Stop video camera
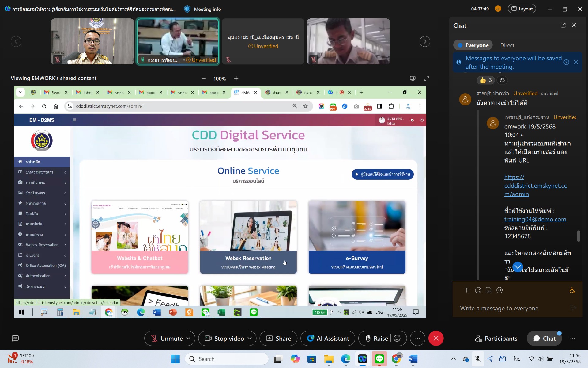This screenshot has height=368, width=588. coord(225,338)
